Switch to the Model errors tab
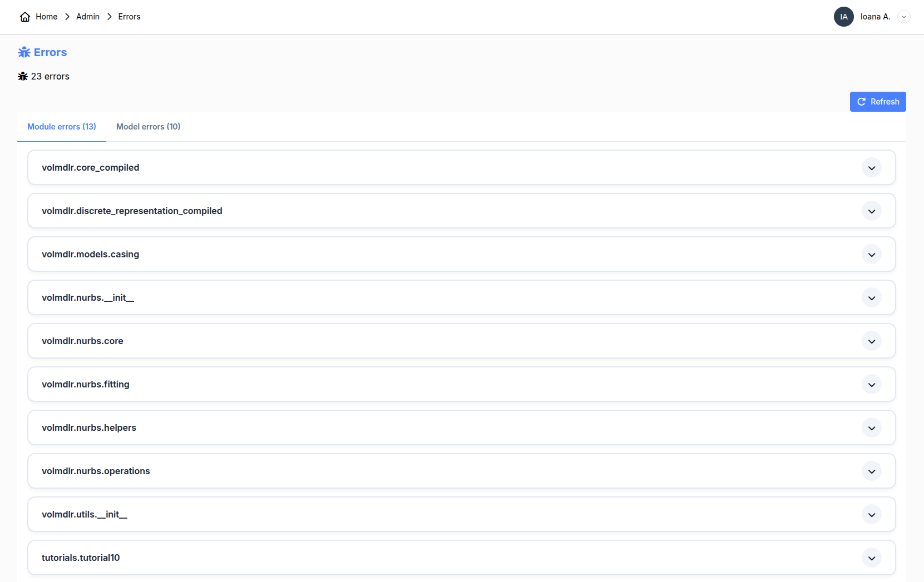Screen dimensions: 924x582 pos(148,127)
